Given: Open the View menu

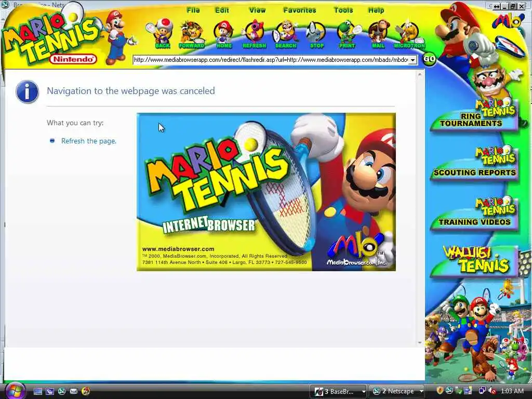Looking at the screenshot, I should tap(257, 10).
